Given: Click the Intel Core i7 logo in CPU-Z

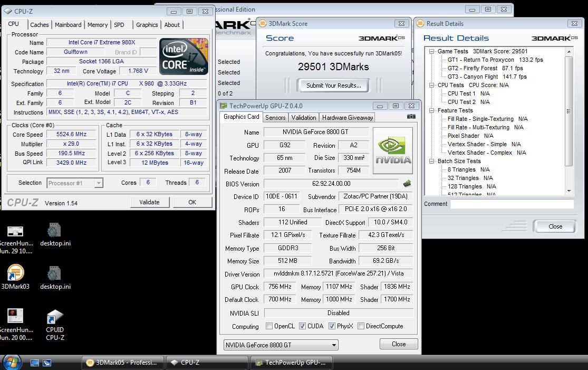Looking at the screenshot, I should click(x=184, y=56).
